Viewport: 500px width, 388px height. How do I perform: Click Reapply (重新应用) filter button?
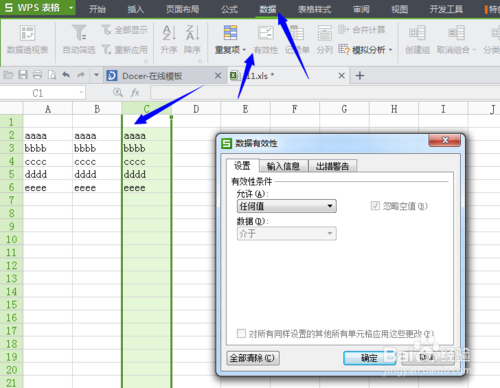coord(125,50)
